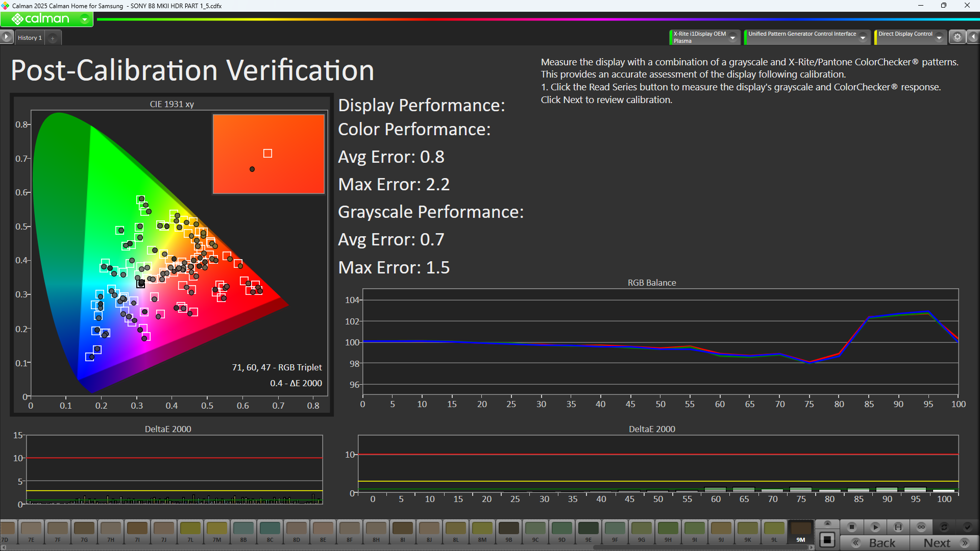Add a new history tab
The width and height of the screenshot is (980, 551).
[x=53, y=38]
